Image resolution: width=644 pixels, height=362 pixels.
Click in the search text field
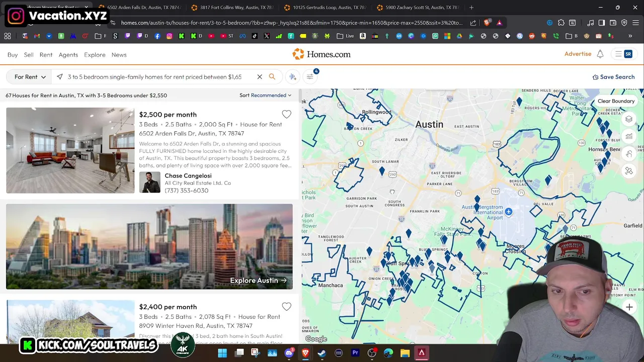click(155, 77)
